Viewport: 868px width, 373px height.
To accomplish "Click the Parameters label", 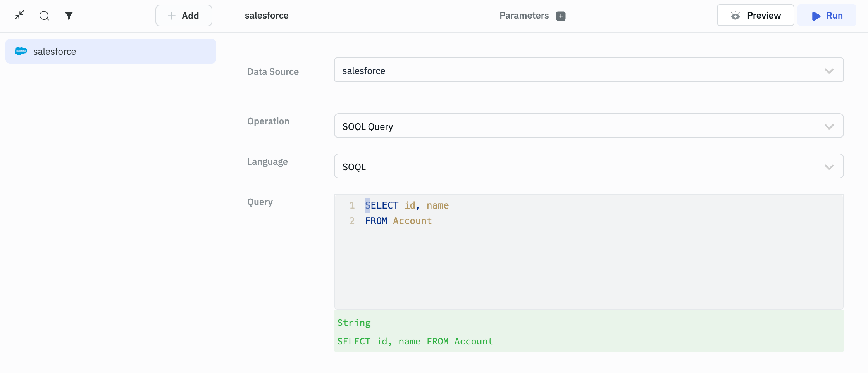I will (x=524, y=16).
